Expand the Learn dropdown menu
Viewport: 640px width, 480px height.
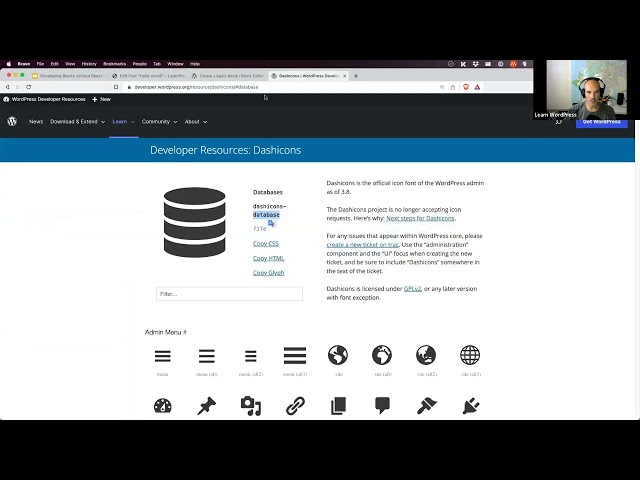123,122
